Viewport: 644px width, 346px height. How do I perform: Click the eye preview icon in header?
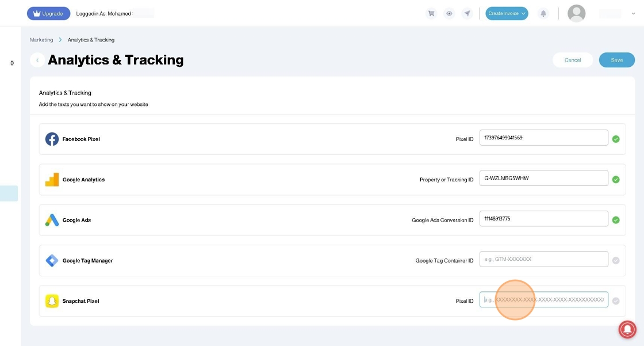tap(449, 13)
